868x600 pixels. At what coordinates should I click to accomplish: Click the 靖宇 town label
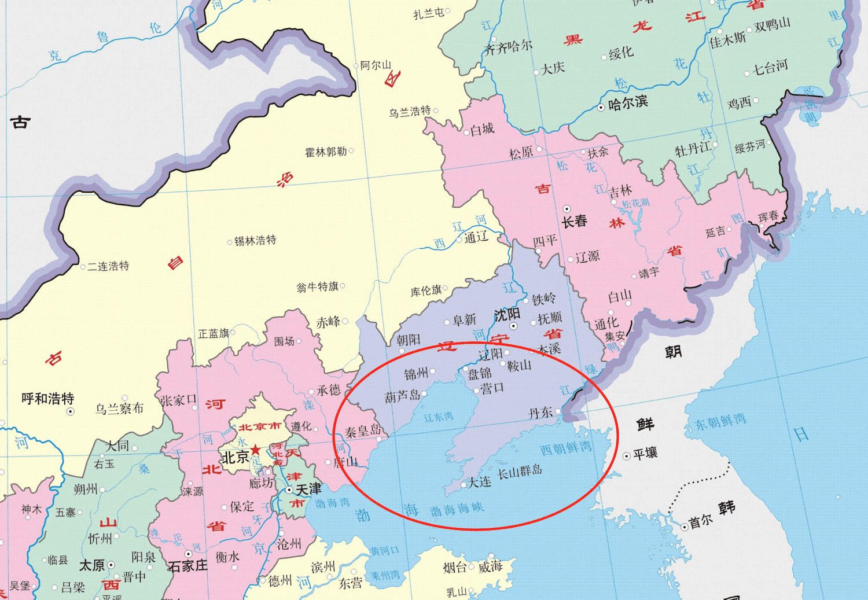649,273
